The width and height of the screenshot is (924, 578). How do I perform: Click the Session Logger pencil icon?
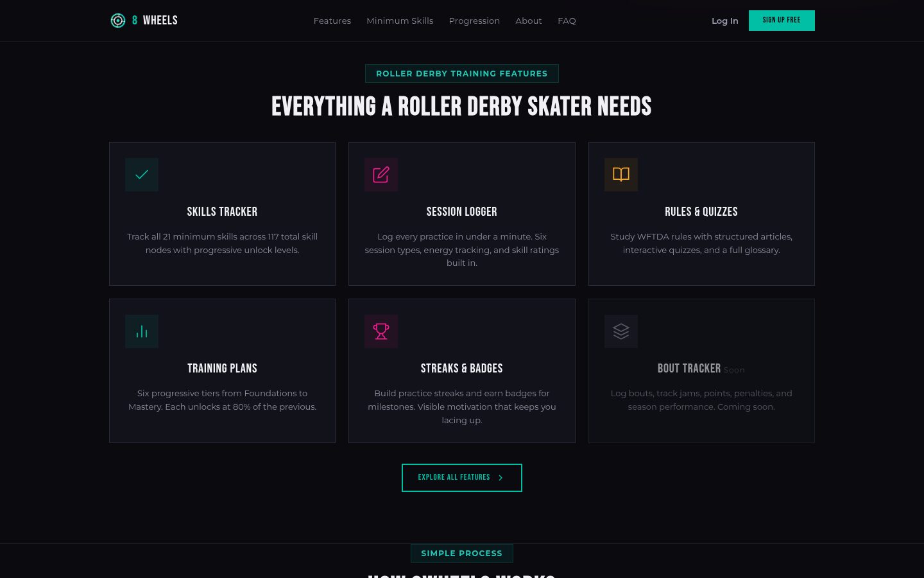pos(381,175)
